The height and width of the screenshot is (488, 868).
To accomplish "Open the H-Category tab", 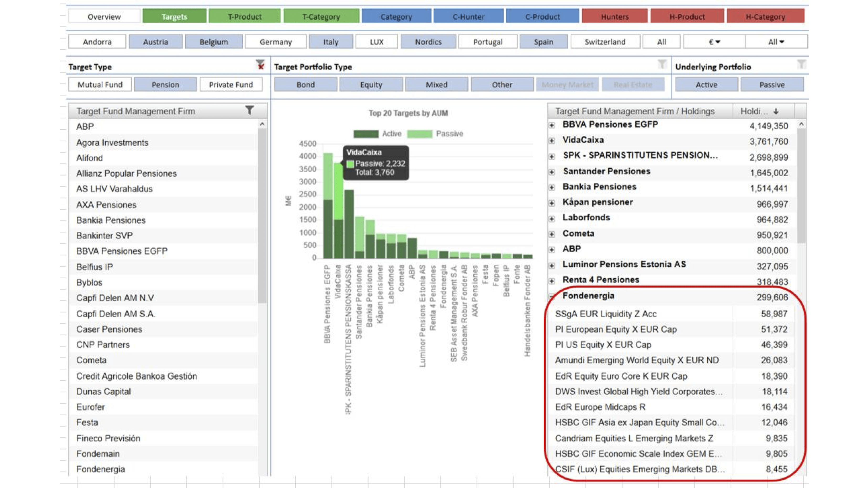I will click(x=766, y=17).
